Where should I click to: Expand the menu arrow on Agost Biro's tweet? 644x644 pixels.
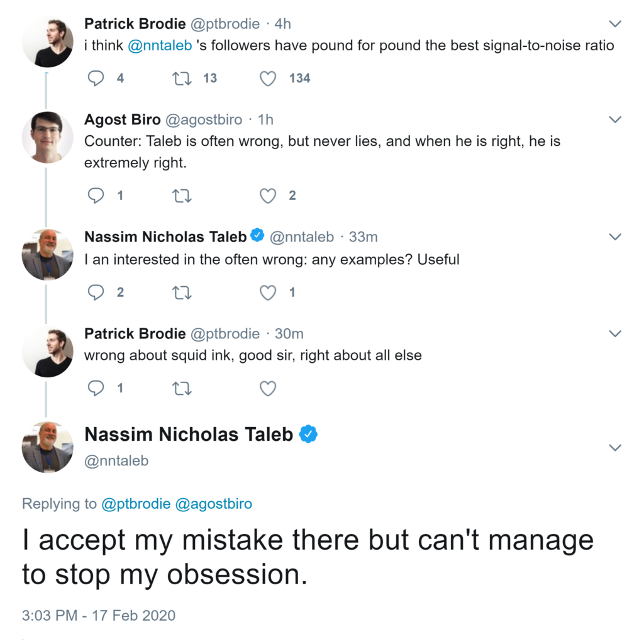pyautogui.click(x=616, y=119)
